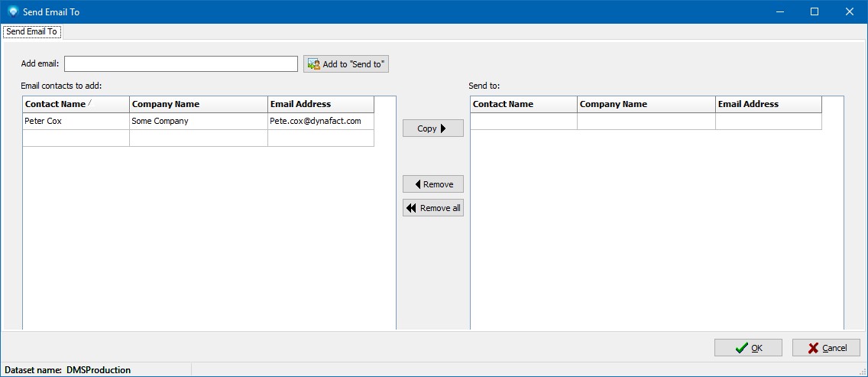Select the Pete.cox@dynafact.com email cell
Viewport: 868px width, 377px height.
[320, 121]
